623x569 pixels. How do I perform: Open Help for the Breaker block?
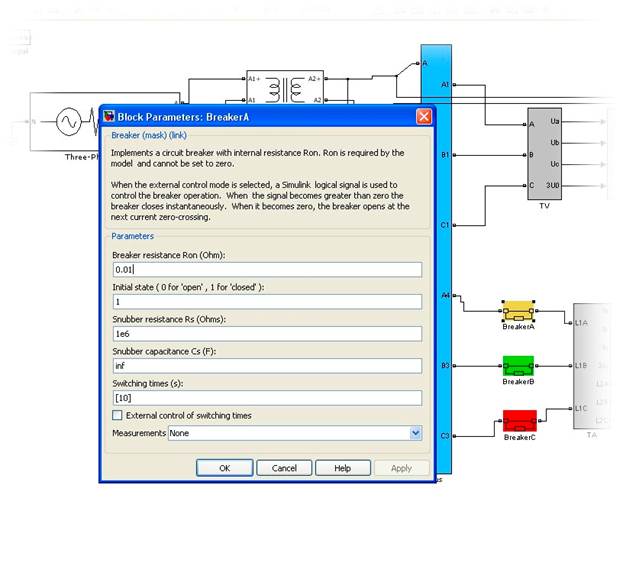click(x=342, y=468)
